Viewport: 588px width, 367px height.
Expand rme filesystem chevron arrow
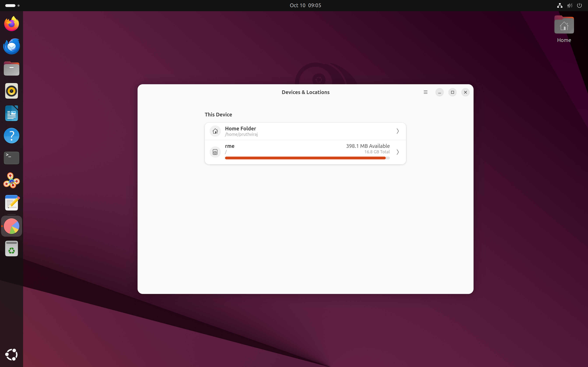click(x=397, y=152)
